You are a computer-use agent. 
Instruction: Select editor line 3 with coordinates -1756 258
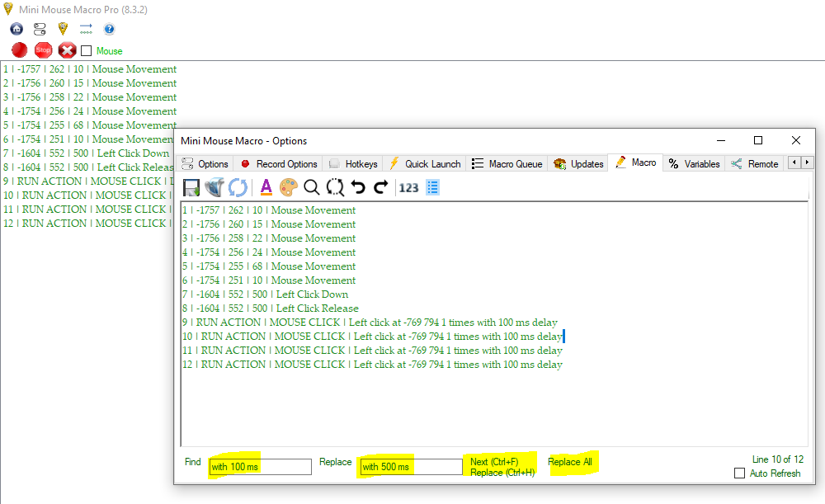(x=269, y=238)
